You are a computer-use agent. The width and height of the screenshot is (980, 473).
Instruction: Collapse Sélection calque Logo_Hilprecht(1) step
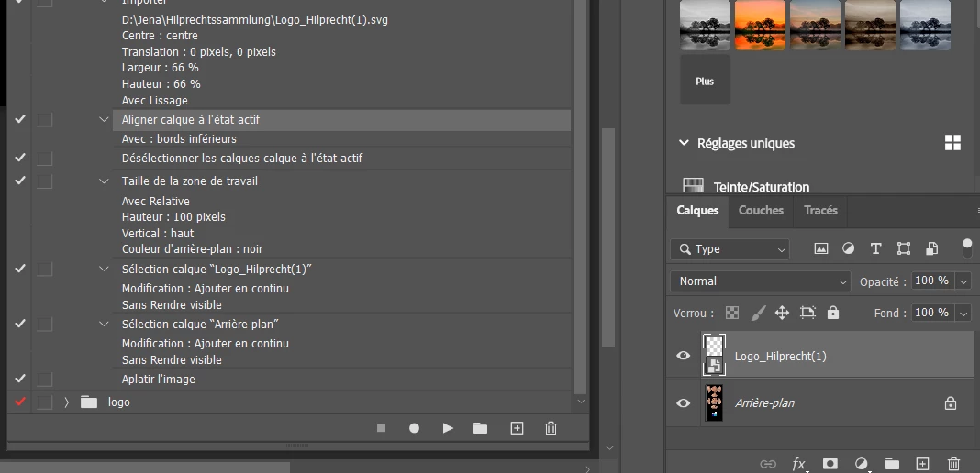(104, 269)
